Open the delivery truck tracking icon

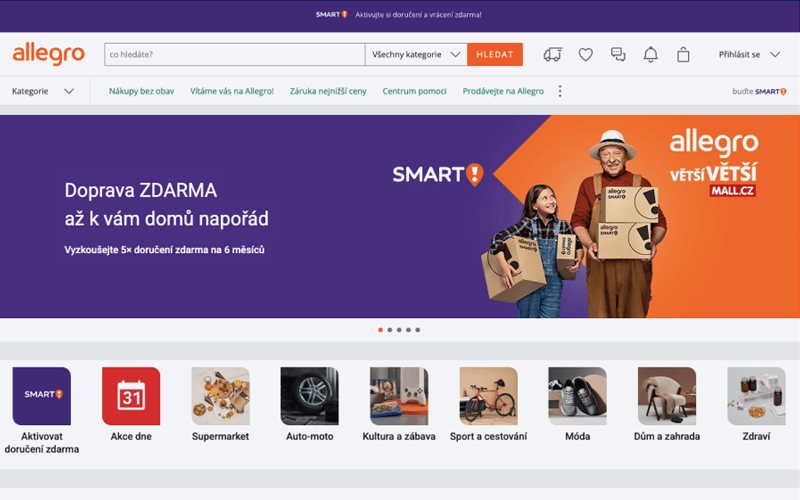pos(553,55)
